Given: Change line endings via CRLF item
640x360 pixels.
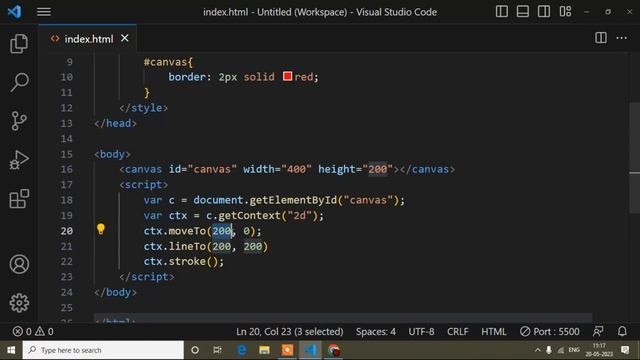Looking at the screenshot, I should click(x=458, y=331).
